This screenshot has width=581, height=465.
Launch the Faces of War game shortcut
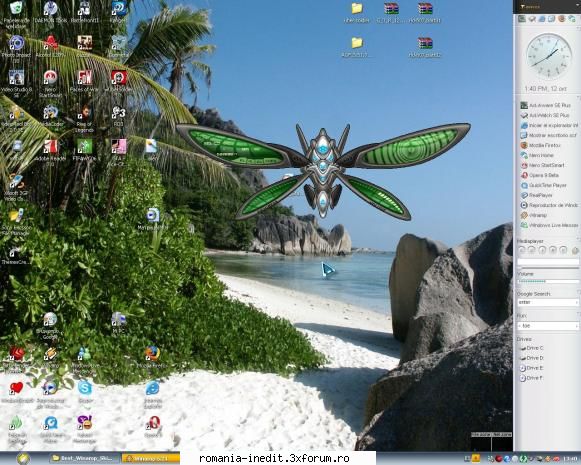click(84, 78)
